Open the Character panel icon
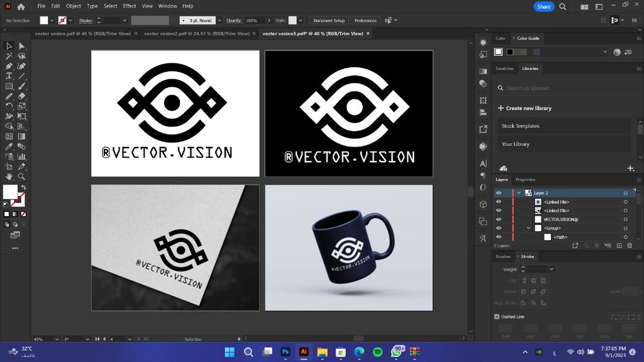This screenshot has height=362, width=644. point(483,164)
